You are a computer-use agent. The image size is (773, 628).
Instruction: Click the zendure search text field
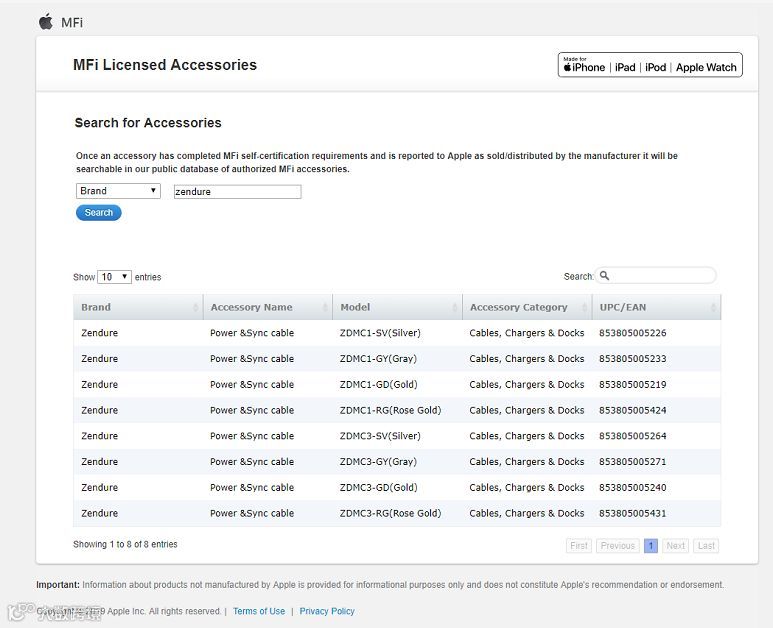[x=237, y=192]
